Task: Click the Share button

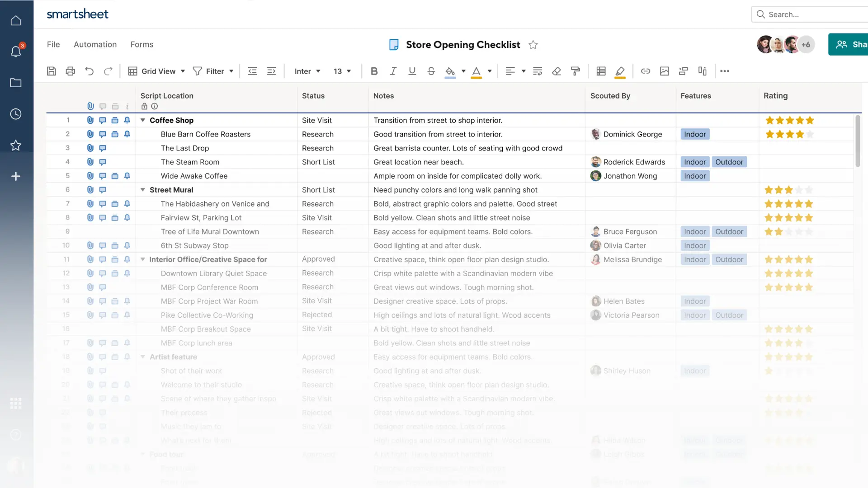Action: (848, 44)
